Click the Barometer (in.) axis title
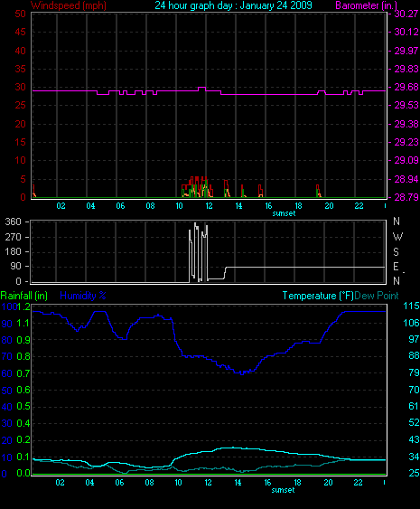420x509 pixels. [x=366, y=5]
